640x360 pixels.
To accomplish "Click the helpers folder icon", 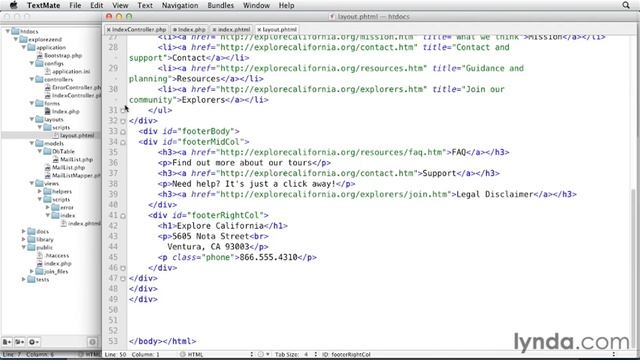I will [x=47, y=191].
